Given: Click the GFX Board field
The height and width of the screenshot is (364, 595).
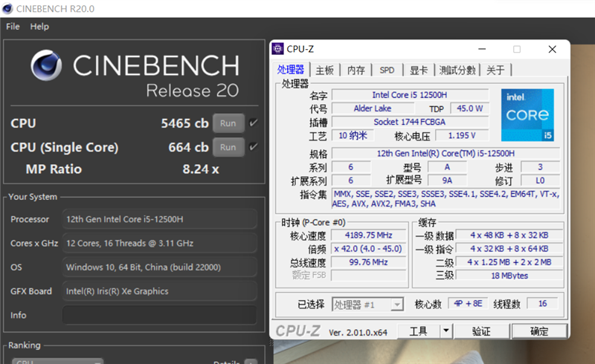Looking at the screenshot, I should [160, 291].
